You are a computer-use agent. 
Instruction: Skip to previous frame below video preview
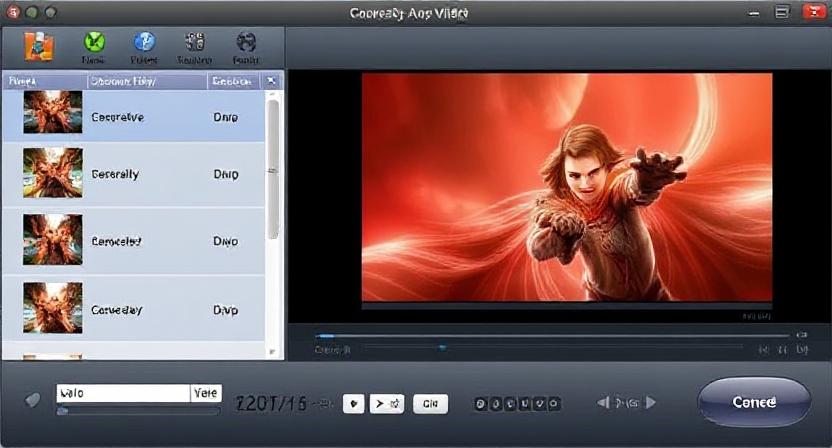click(x=763, y=350)
